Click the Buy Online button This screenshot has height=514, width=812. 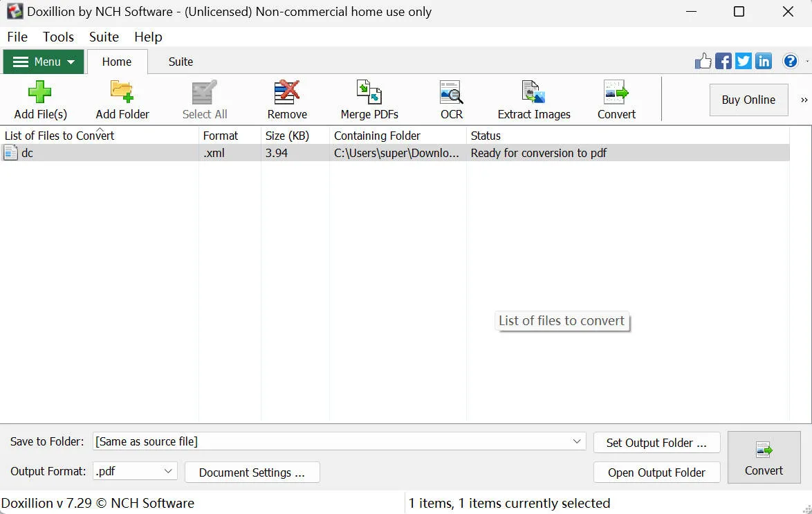pyautogui.click(x=748, y=100)
